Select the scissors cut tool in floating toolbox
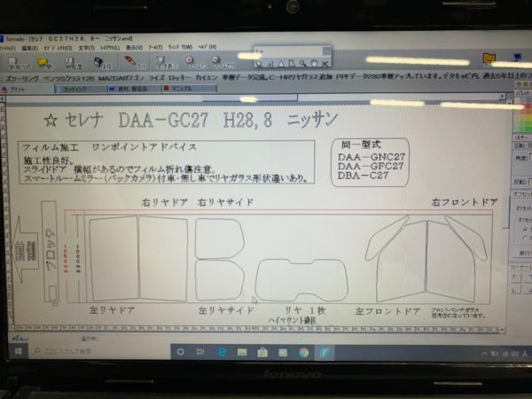This screenshot has height=399, width=532. [325, 64]
